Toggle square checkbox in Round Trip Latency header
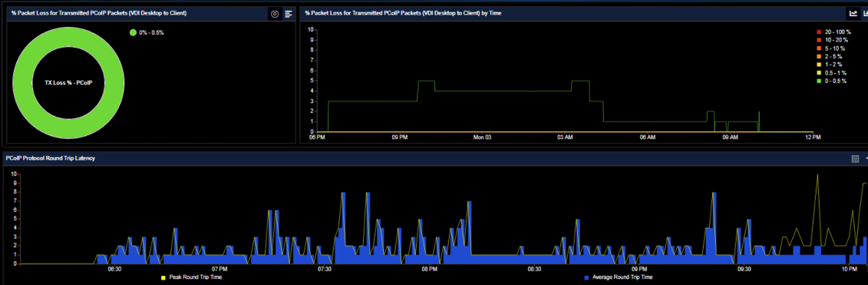Viewport: 868px width, 285px height. click(x=855, y=158)
